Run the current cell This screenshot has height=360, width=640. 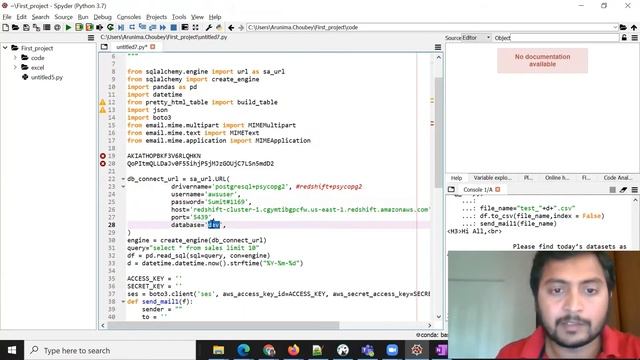79,27
